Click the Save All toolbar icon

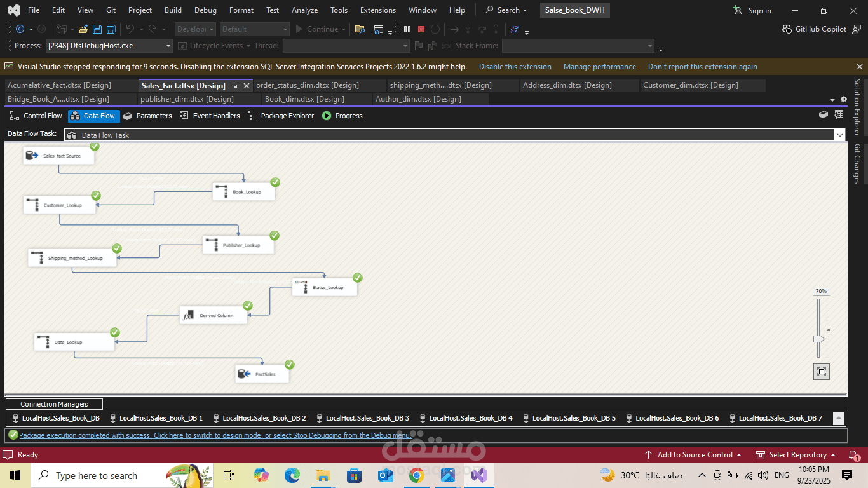(111, 29)
